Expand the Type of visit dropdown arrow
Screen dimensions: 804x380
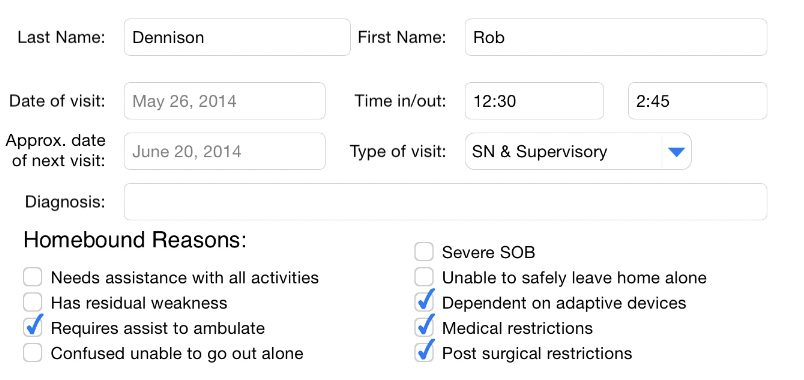[x=676, y=151]
